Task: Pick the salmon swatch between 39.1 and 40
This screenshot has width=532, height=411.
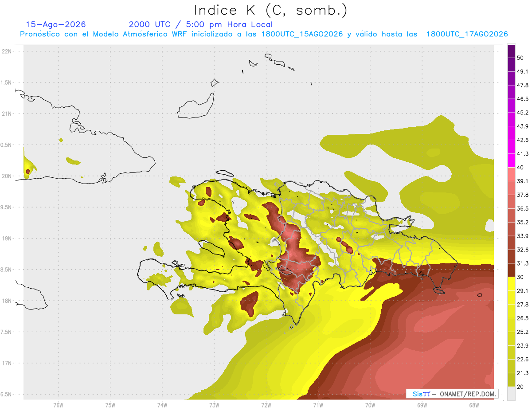Action: pos(511,174)
